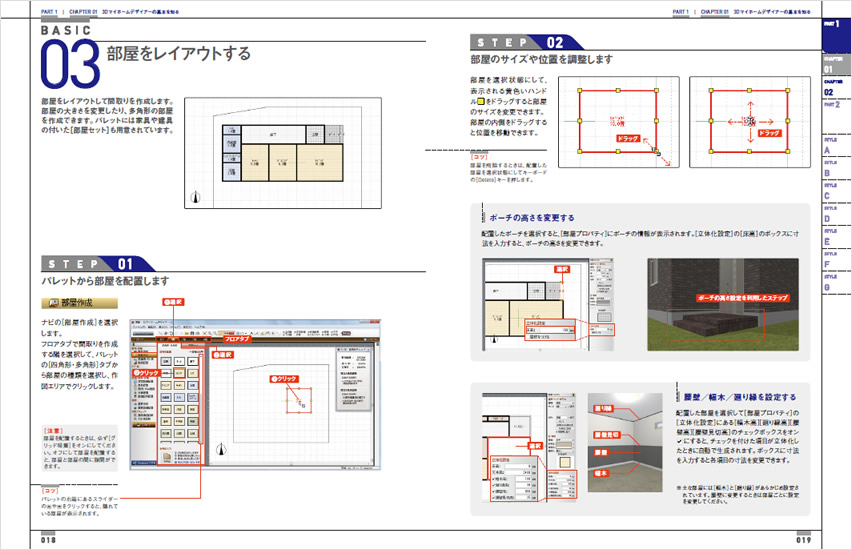Screen dimensions: 852x550
Task: Click the page number 019
Action: [x=804, y=540]
